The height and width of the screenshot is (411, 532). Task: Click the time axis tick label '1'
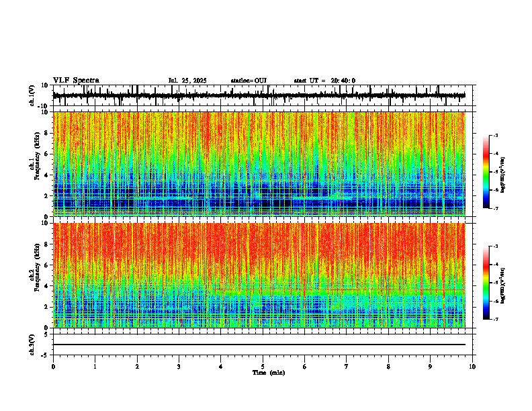[x=95, y=367]
